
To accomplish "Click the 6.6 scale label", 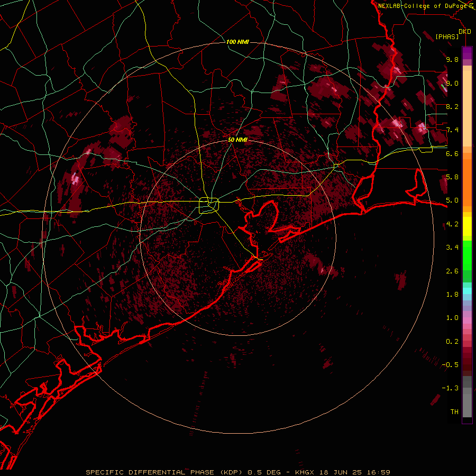I will 452,153.
